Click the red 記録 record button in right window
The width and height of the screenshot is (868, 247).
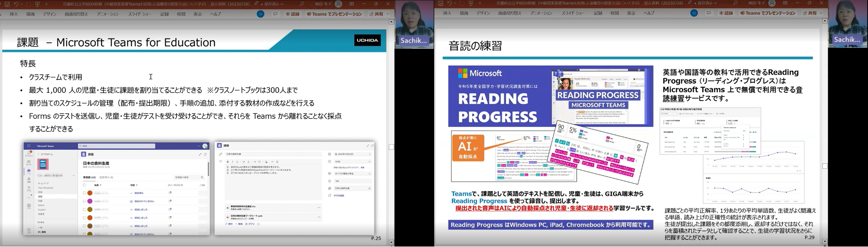click(726, 13)
